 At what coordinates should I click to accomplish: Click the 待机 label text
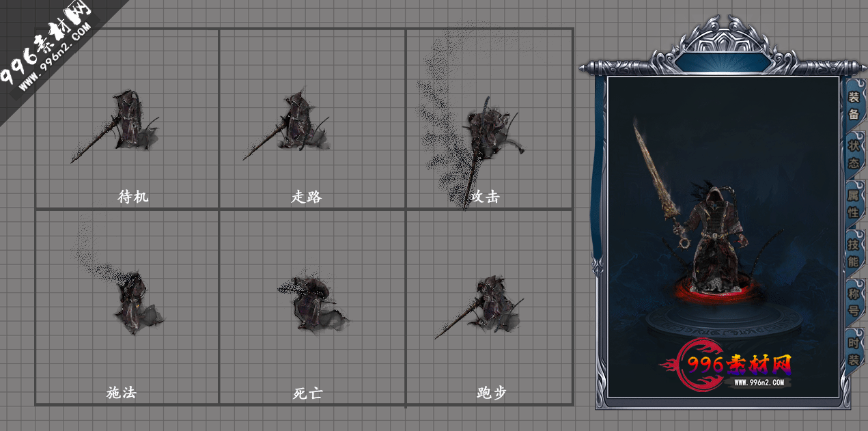click(x=133, y=197)
